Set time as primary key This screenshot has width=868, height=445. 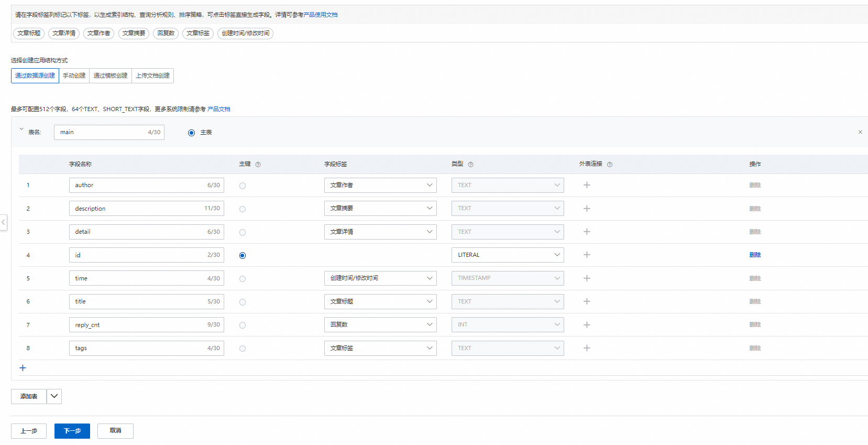click(x=243, y=279)
